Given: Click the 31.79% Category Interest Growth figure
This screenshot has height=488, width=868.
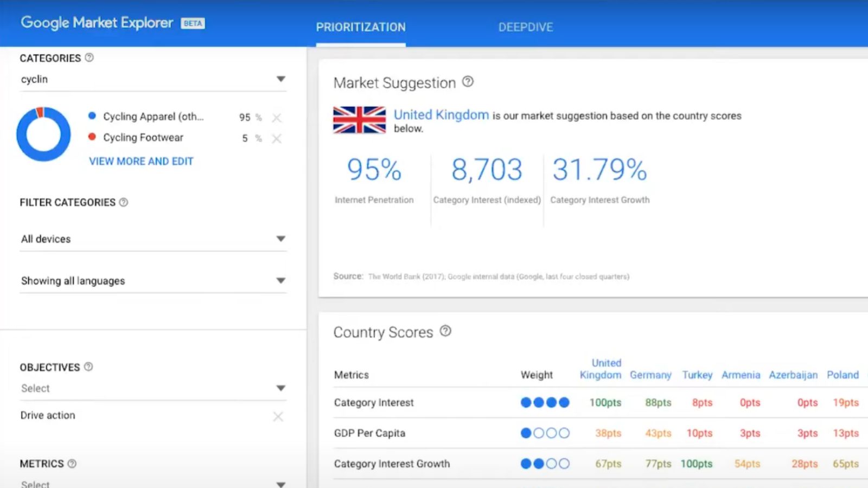Looking at the screenshot, I should 599,170.
